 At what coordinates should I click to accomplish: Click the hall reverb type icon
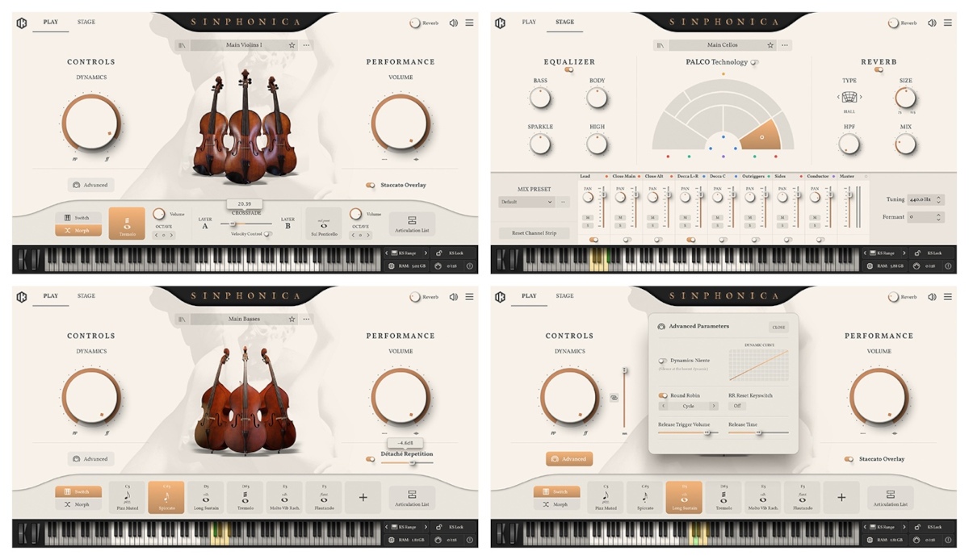coord(849,97)
